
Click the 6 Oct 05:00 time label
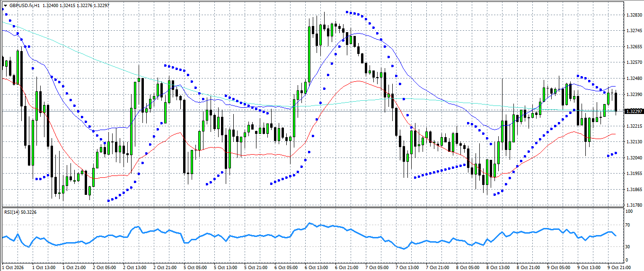286,267
